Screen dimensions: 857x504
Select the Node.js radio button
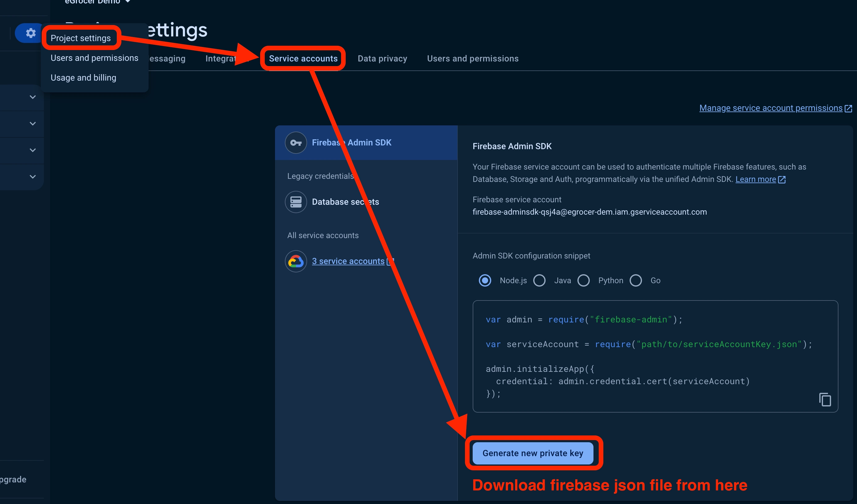click(x=485, y=280)
